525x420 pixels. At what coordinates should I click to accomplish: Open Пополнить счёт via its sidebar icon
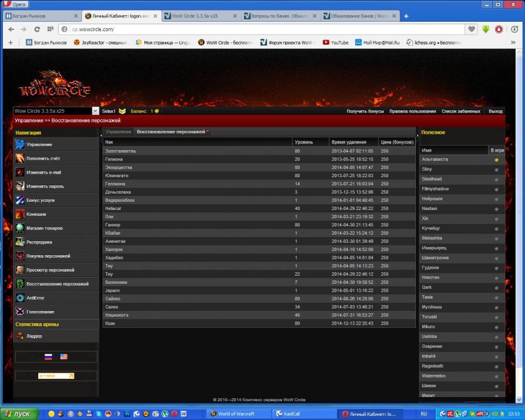(20, 158)
